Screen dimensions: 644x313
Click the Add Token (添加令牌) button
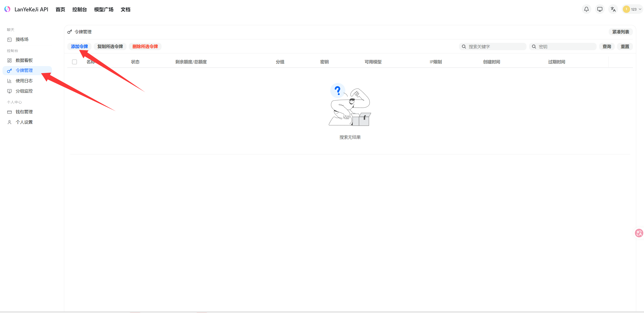click(x=79, y=47)
